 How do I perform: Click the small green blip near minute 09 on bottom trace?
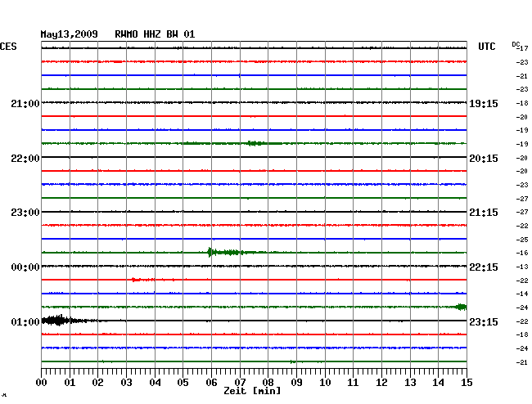pos(293,362)
